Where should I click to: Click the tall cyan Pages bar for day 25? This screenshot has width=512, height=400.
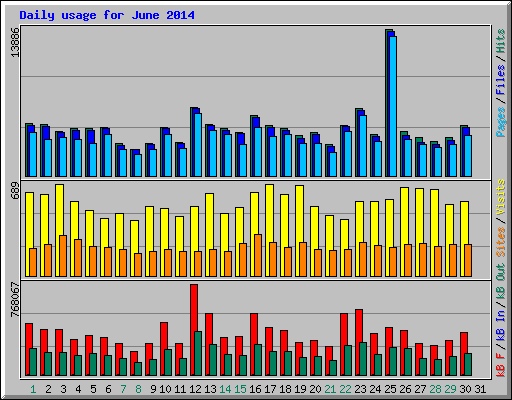coord(393,107)
